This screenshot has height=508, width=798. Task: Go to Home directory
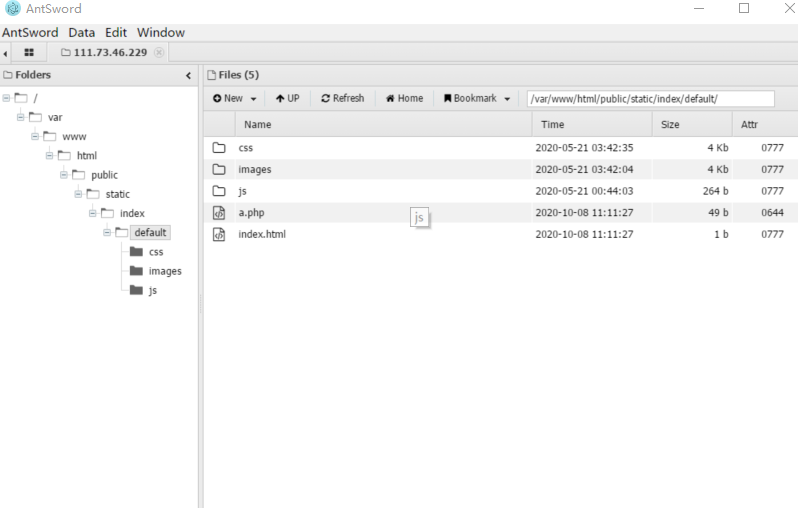(404, 98)
